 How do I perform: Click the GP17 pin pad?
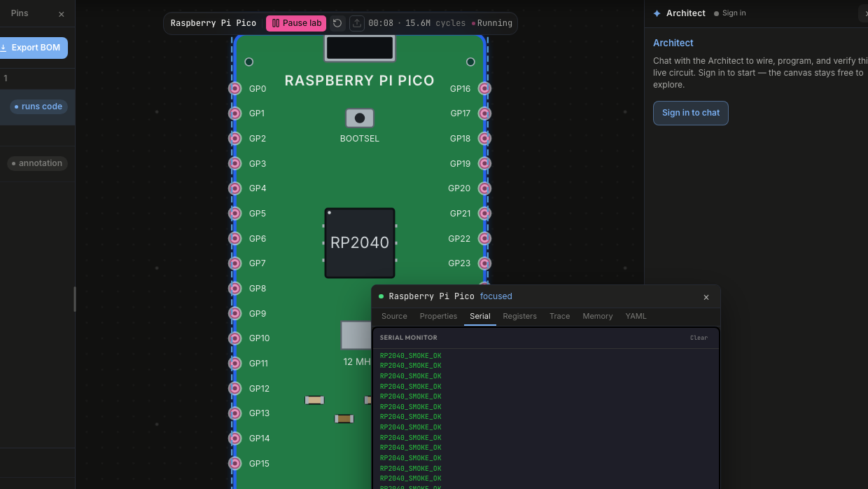click(x=484, y=113)
